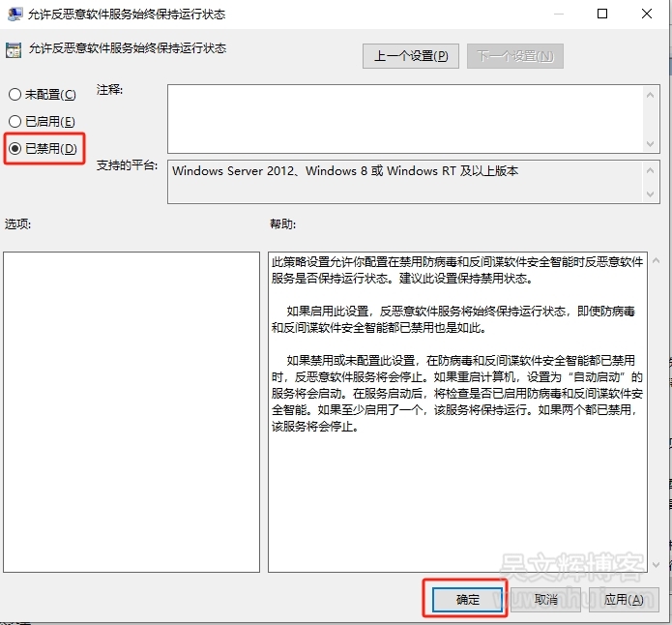672x625 pixels.
Task: Select the 未配置(C) radio option
Action: point(15,95)
